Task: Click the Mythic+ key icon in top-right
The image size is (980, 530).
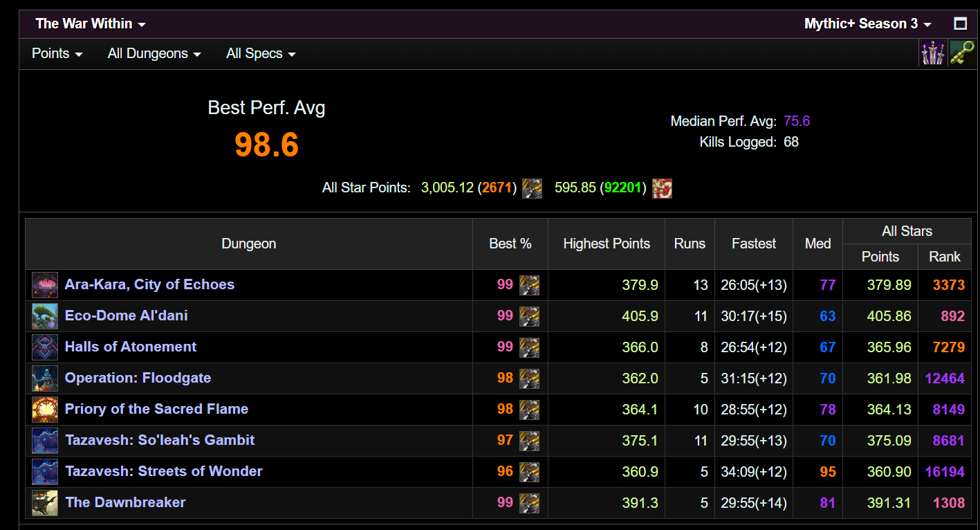Action: (x=962, y=53)
